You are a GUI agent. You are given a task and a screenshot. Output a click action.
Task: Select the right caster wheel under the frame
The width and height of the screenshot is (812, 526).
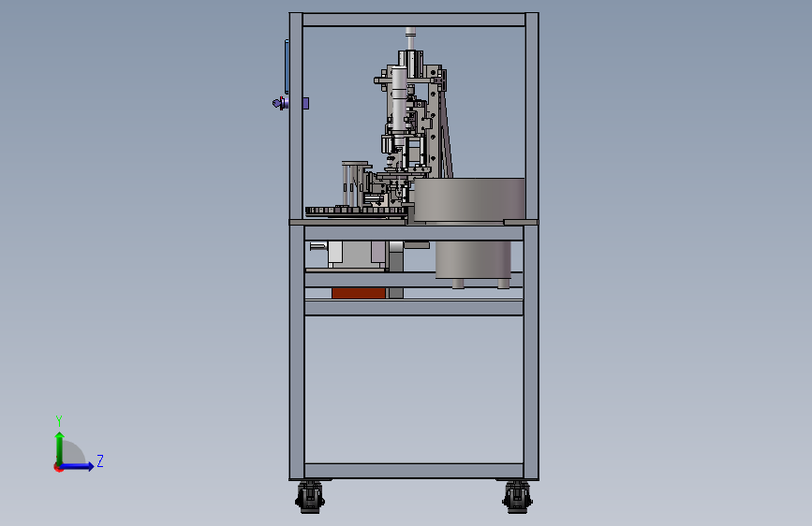coord(517,497)
